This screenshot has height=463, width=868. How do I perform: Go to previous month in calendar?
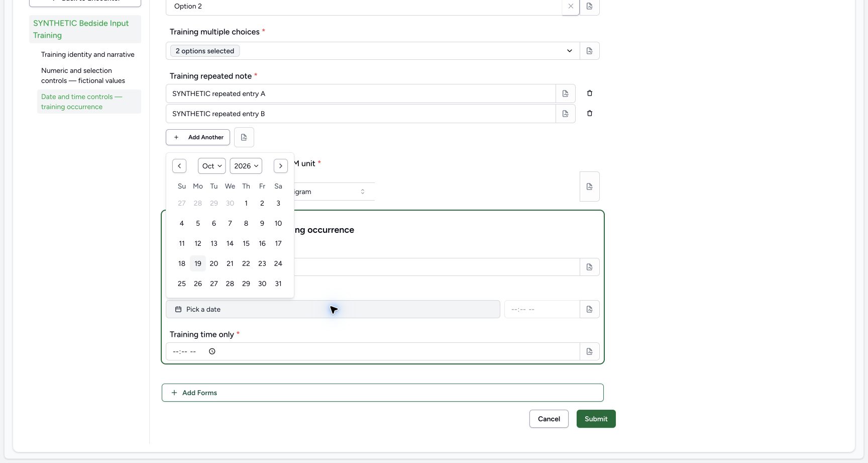point(179,166)
